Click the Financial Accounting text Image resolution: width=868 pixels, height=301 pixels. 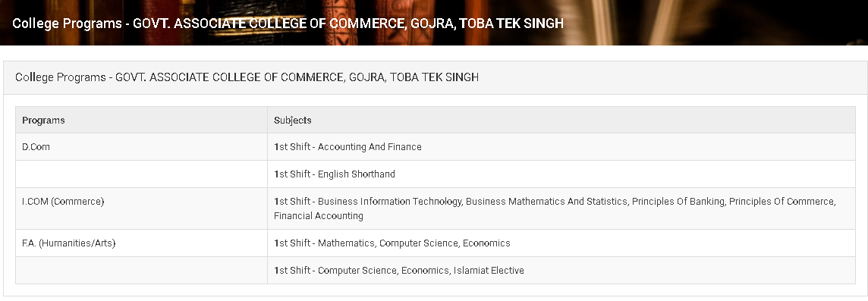coord(319,216)
